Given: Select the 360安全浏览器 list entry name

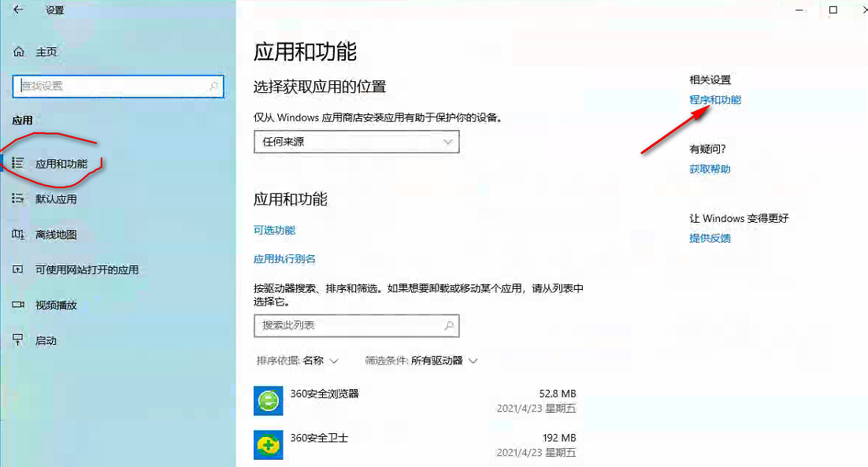Looking at the screenshot, I should click(325, 394).
